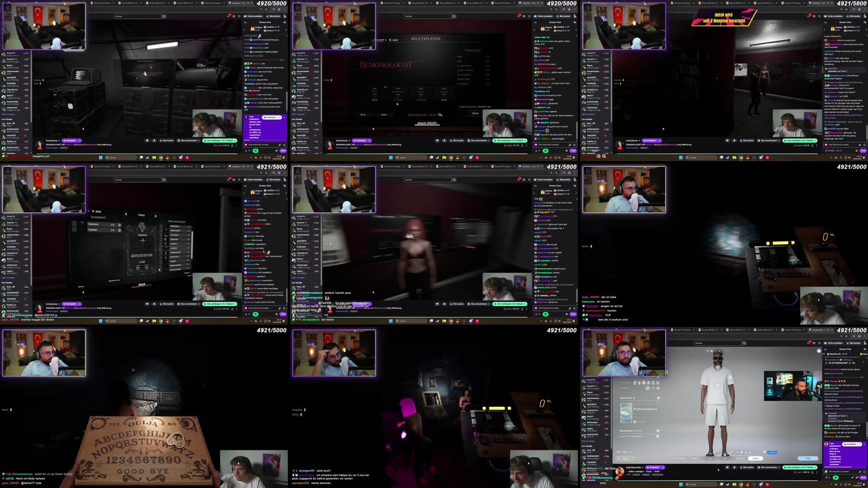Click the Windows Start icon in the character-creator frame taskbar
Viewport: 868px width, 488px height.
click(x=681, y=484)
